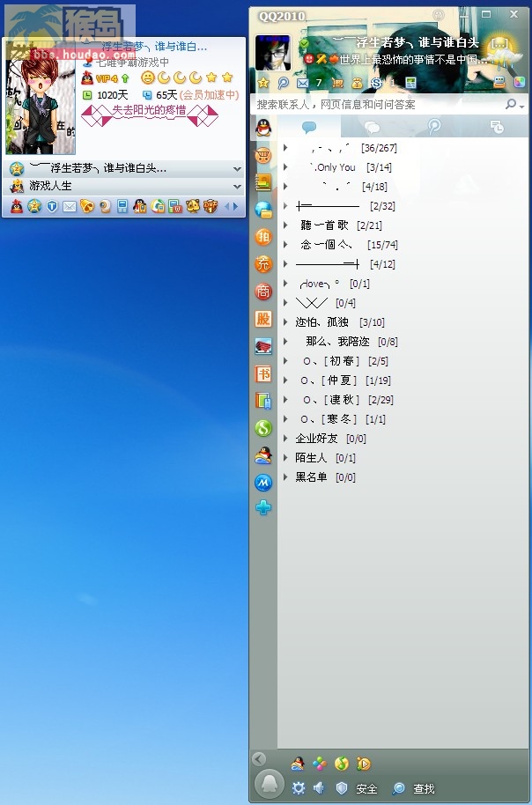The height and width of the screenshot is (805, 532).
Task: Open the recharge '充' sidebar icon
Action: tap(263, 264)
